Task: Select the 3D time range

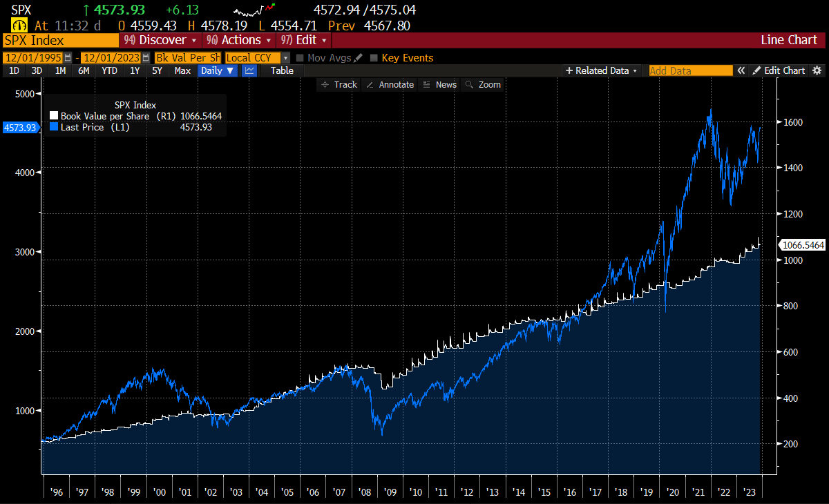Action: 37,70
